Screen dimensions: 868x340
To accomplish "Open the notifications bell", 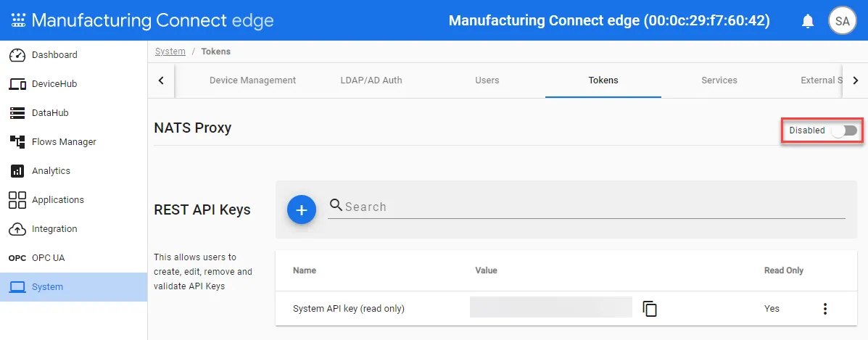I will (809, 21).
